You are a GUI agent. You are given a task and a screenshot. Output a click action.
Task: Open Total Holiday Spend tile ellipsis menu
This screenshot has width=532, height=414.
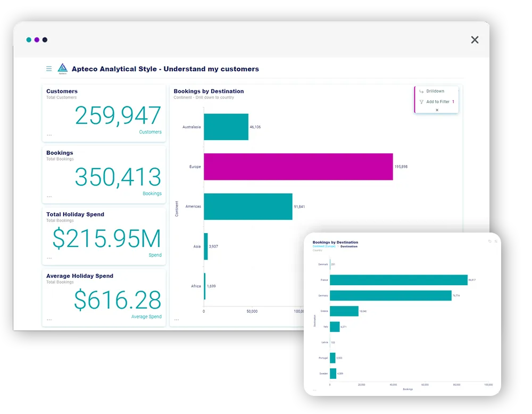click(49, 258)
